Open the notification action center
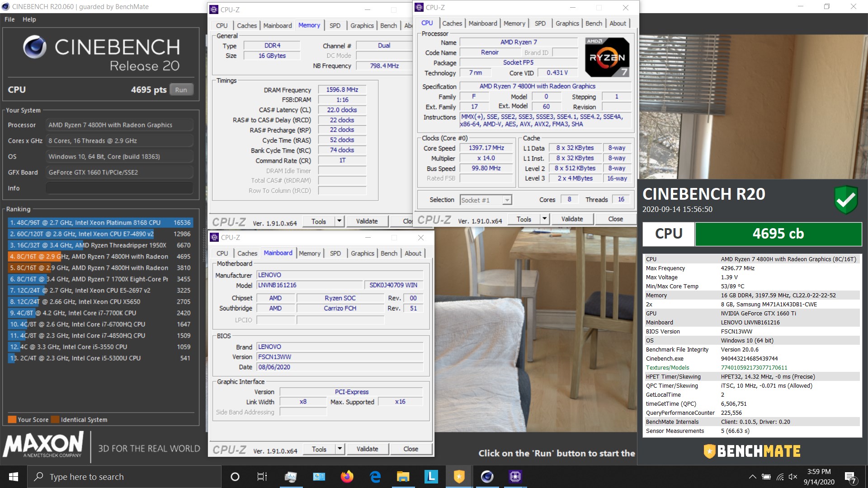The height and width of the screenshot is (488, 868). 850,477
